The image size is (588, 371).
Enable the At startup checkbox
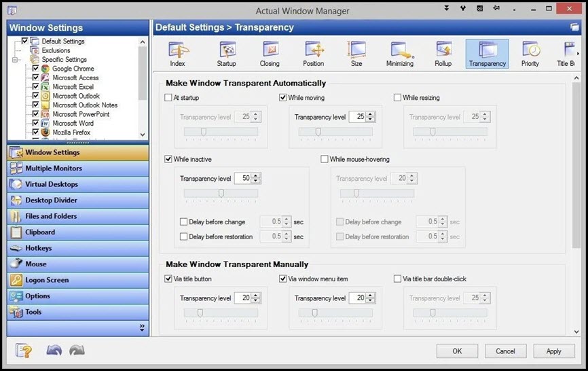coord(168,98)
